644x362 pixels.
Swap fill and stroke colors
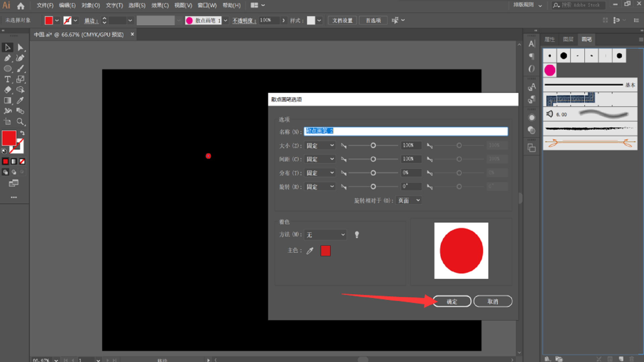coord(22,133)
